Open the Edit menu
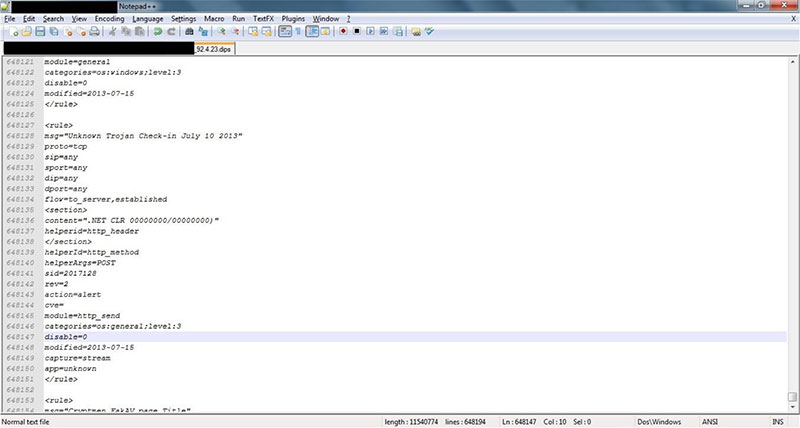This screenshot has height=428, width=800. pyautogui.click(x=29, y=18)
